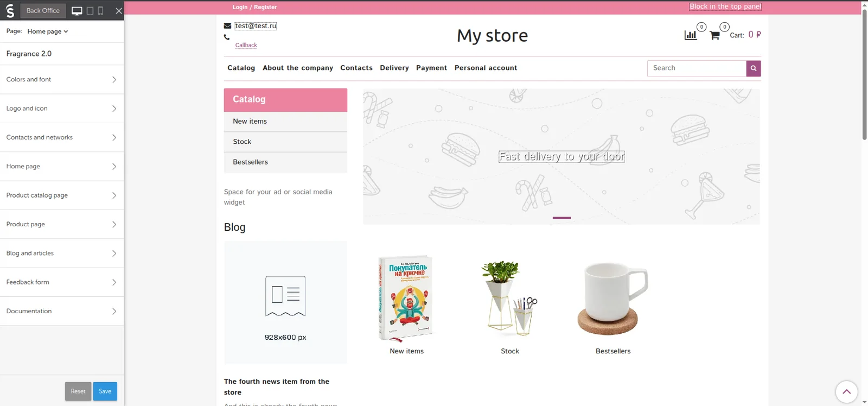Image resolution: width=868 pixels, height=406 pixels.
Task: Expand Documentation section
Action: click(x=62, y=311)
